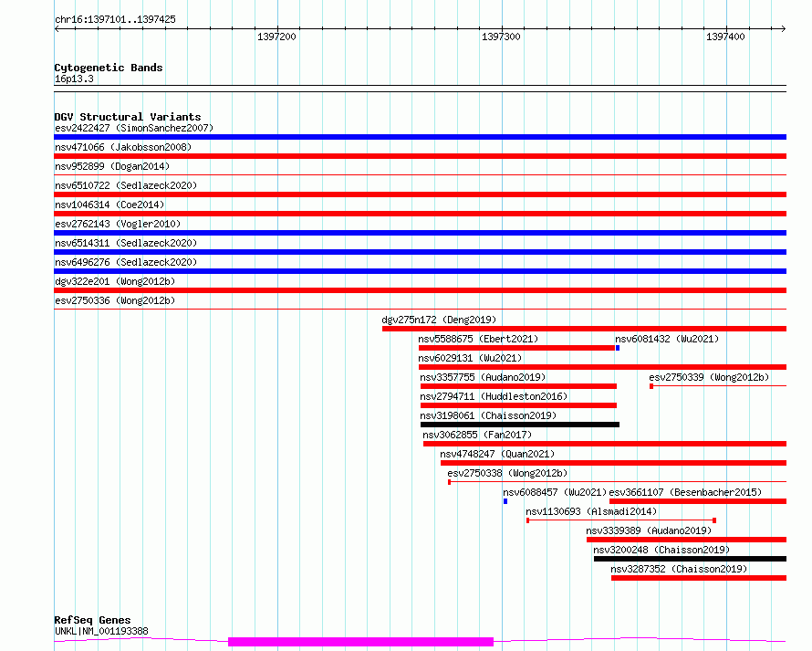
Task: Click the small blue marker under nsv6088457
Action: pyautogui.click(x=505, y=501)
